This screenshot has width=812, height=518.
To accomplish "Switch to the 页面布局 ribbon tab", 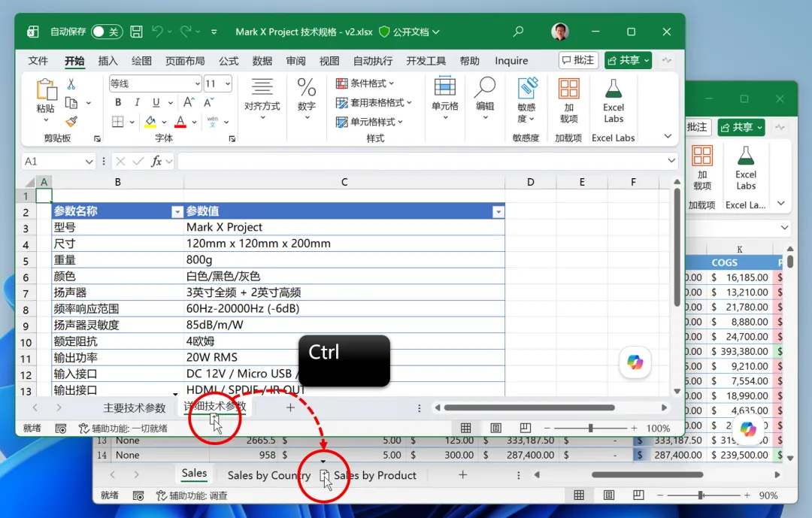I will pos(185,61).
